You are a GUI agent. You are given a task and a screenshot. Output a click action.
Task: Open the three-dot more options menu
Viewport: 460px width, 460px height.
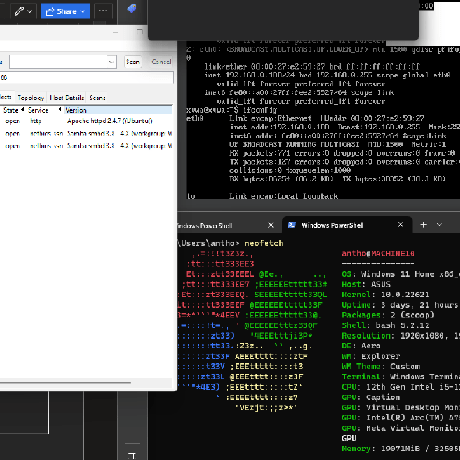[x=103, y=11]
